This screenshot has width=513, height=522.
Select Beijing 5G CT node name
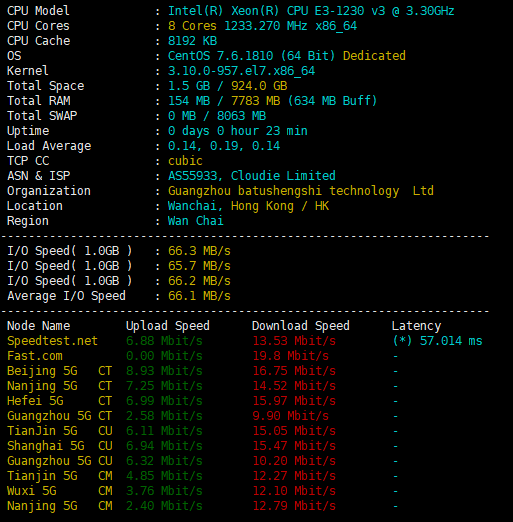pos(59,371)
